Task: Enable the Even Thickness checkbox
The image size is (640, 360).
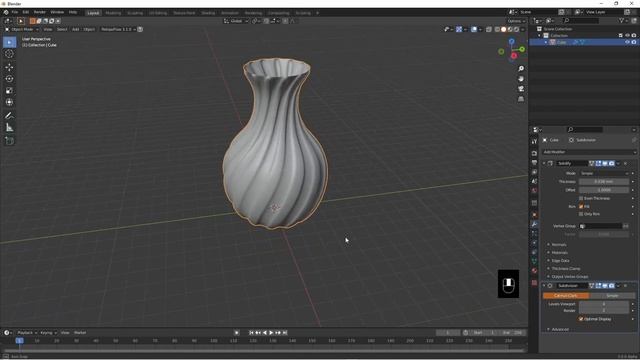Action: click(581, 198)
